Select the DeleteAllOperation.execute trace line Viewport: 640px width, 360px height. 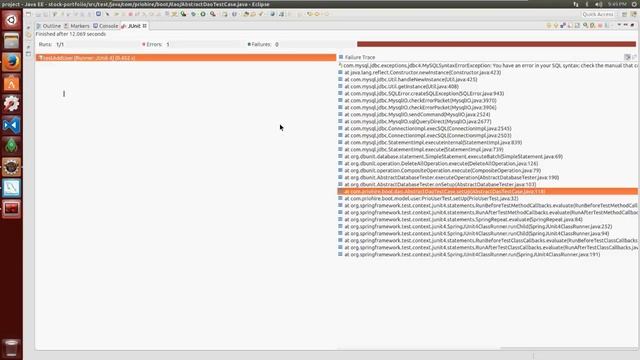[438, 163]
